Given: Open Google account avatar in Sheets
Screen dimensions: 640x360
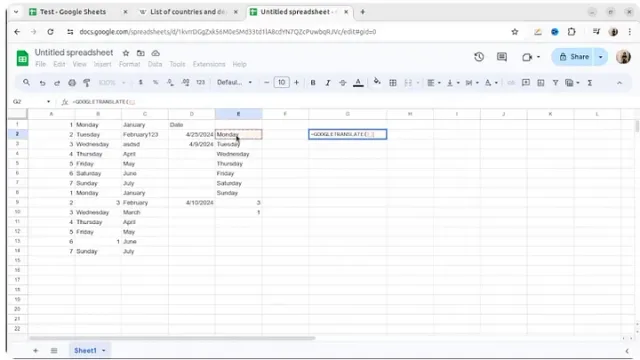Looking at the screenshot, I should tap(623, 57).
